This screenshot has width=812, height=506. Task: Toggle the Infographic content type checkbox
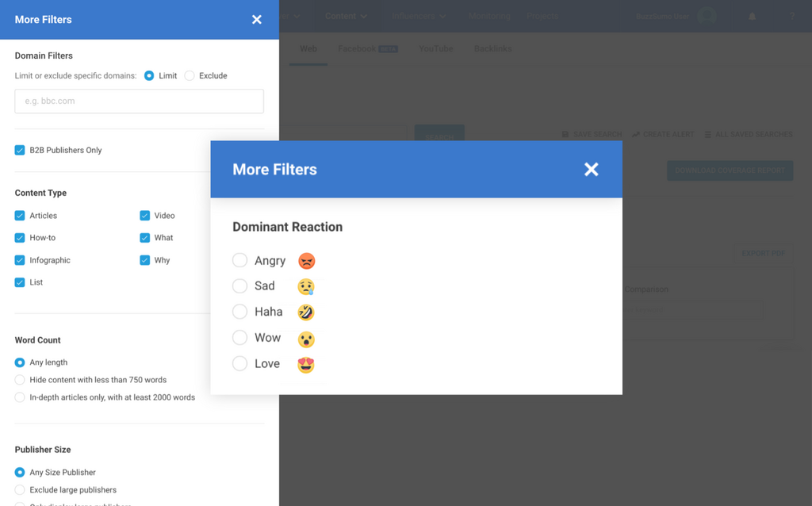(20, 260)
